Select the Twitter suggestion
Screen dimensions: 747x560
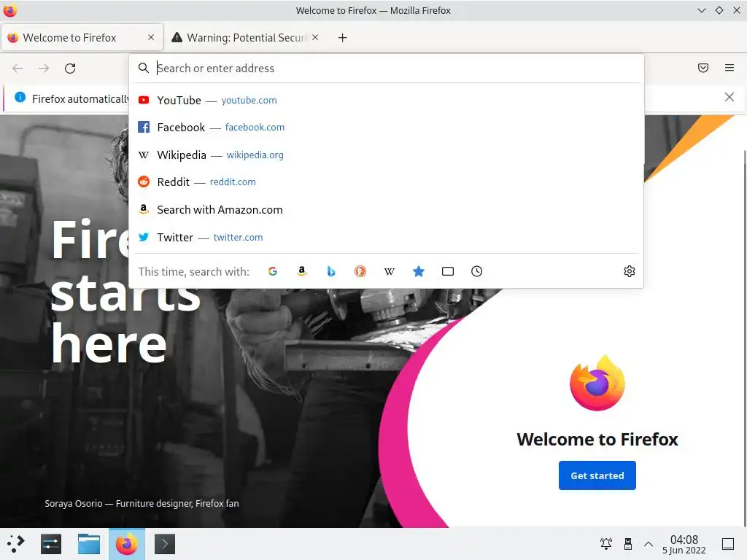(386, 237)
